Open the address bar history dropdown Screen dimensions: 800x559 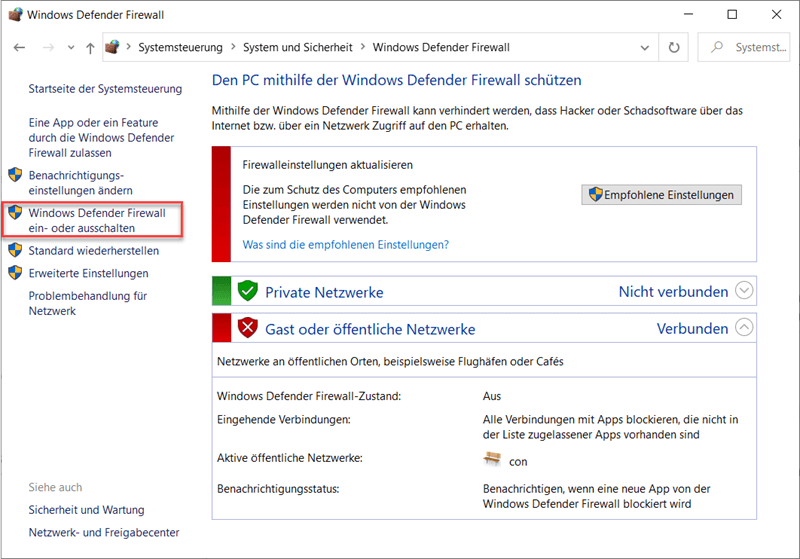tap(645, 48)
